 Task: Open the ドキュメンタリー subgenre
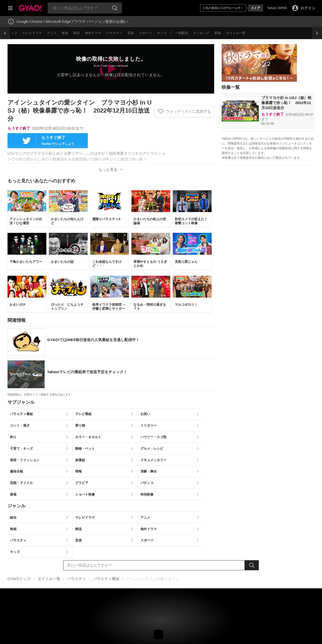click(171, 460)
